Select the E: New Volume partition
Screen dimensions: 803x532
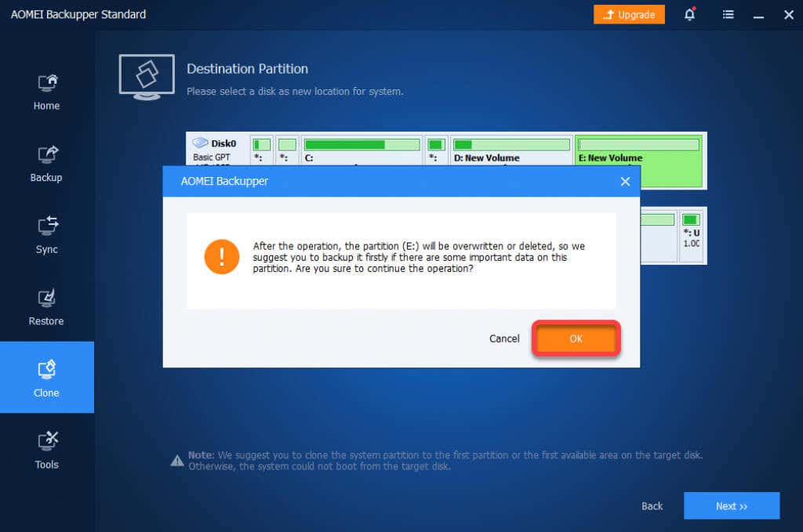pos(638,161)
